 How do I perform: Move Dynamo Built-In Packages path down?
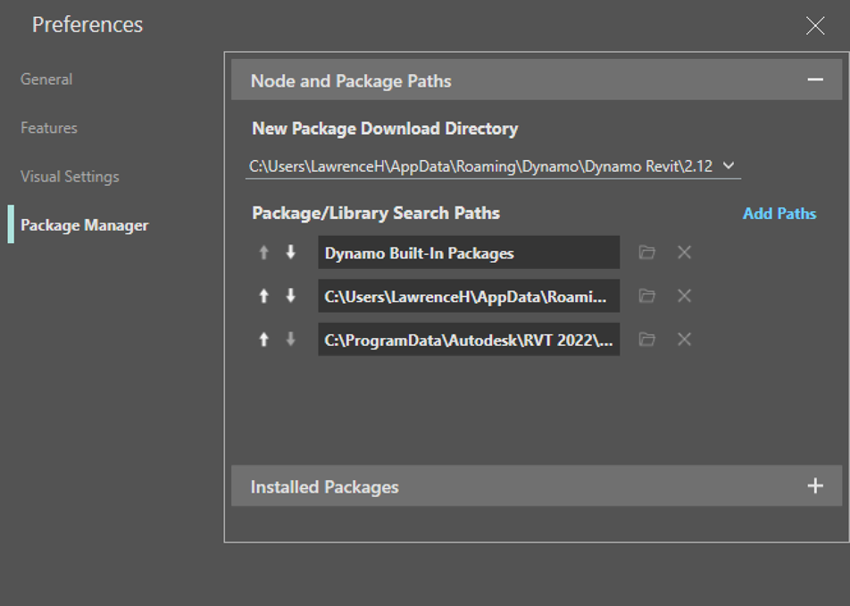point(291,252)
